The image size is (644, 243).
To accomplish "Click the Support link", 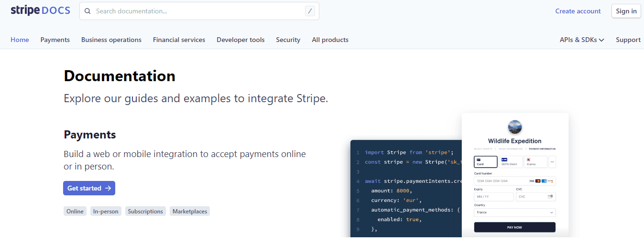I will (628, 40).
